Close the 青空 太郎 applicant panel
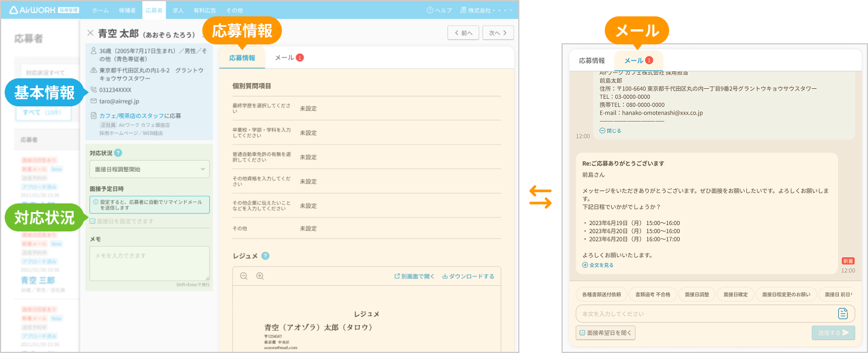This screenshot has height=353, width=868. 90,33
